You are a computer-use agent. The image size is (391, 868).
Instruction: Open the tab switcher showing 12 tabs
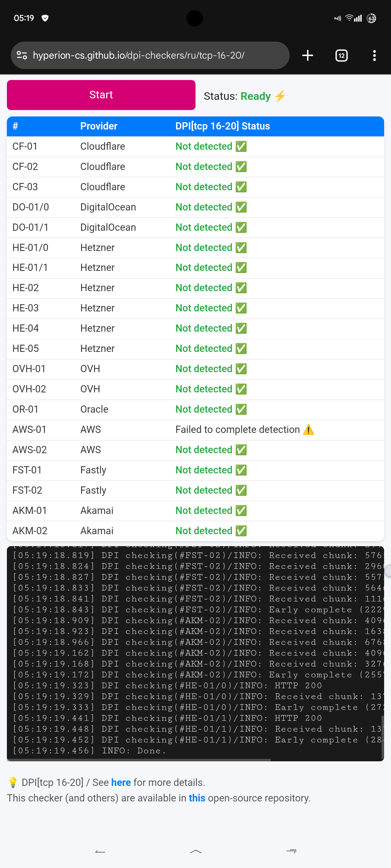pos(341,55)
